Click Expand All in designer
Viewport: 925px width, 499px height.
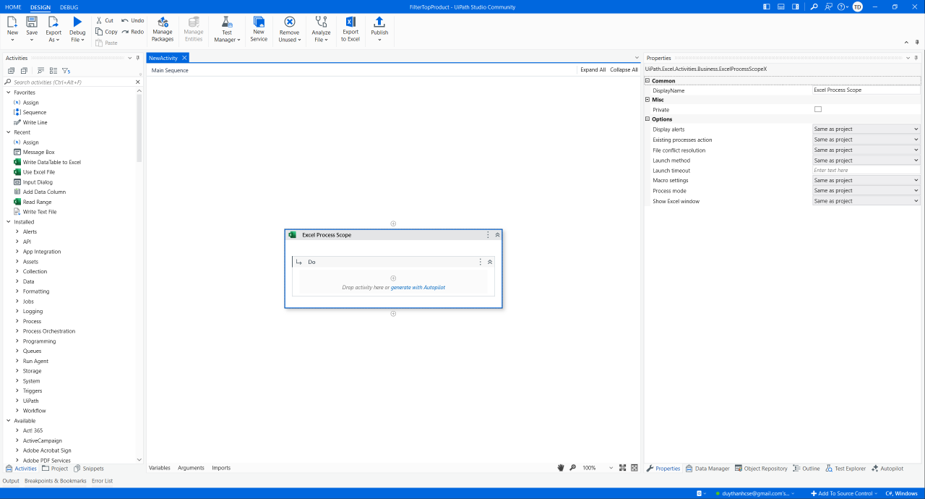pos(593,70)
